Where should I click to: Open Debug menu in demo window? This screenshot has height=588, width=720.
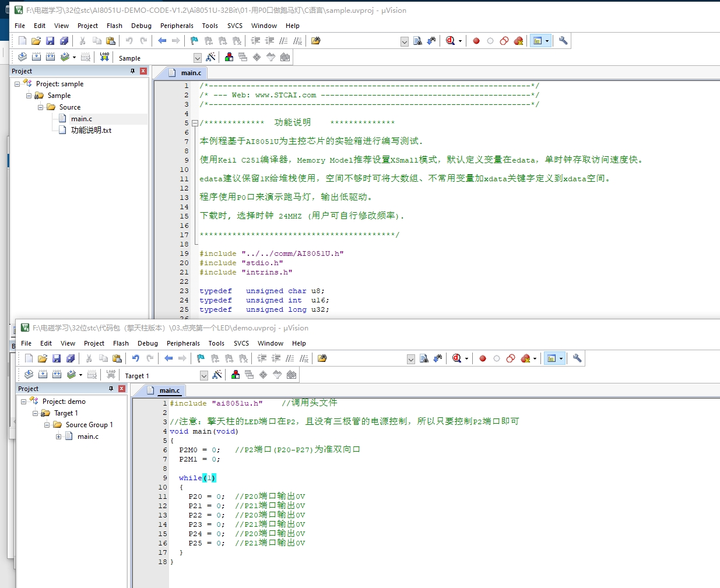147,343
